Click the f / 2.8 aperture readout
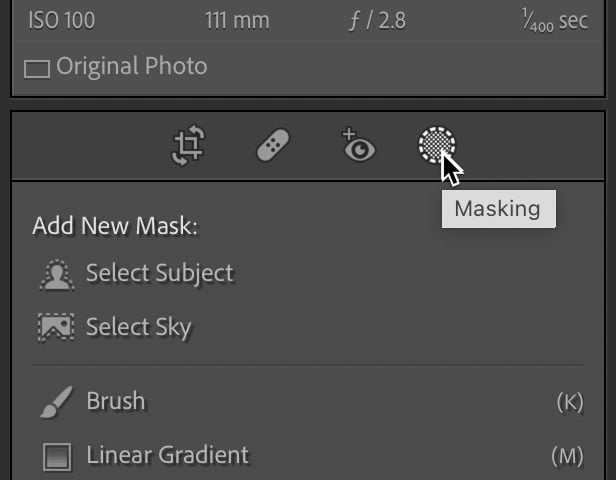This screenshot has width=616, height=480. (x=377, y=20)
